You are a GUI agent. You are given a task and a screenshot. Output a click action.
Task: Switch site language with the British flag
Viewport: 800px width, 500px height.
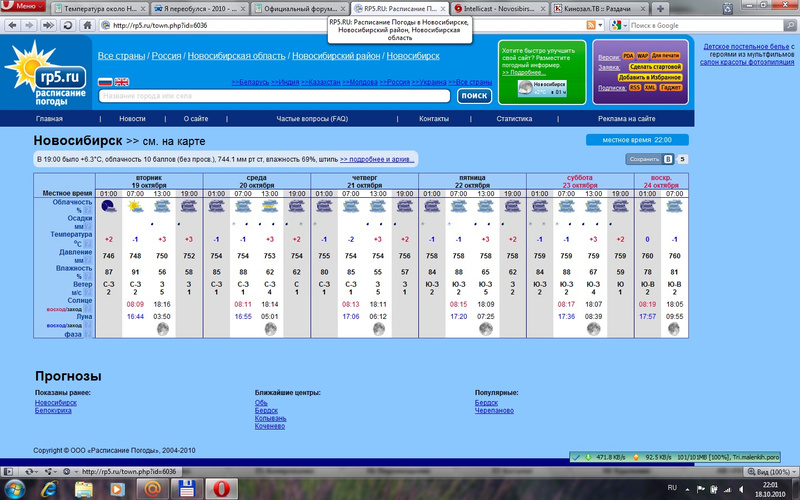click(121, 82)
